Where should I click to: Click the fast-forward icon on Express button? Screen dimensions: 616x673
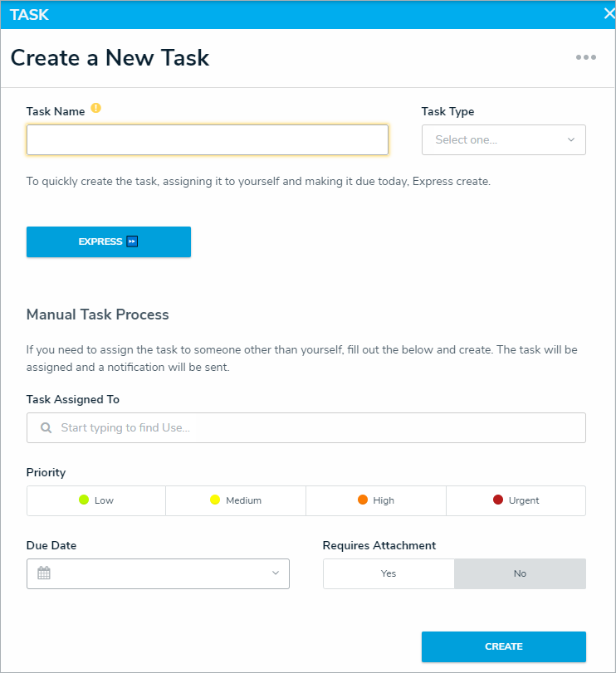132,241
